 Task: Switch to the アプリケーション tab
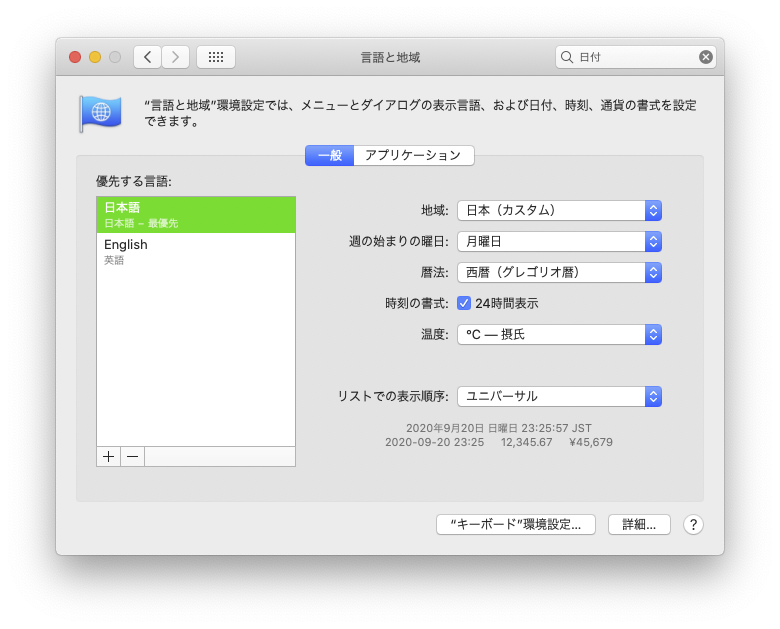413,155
